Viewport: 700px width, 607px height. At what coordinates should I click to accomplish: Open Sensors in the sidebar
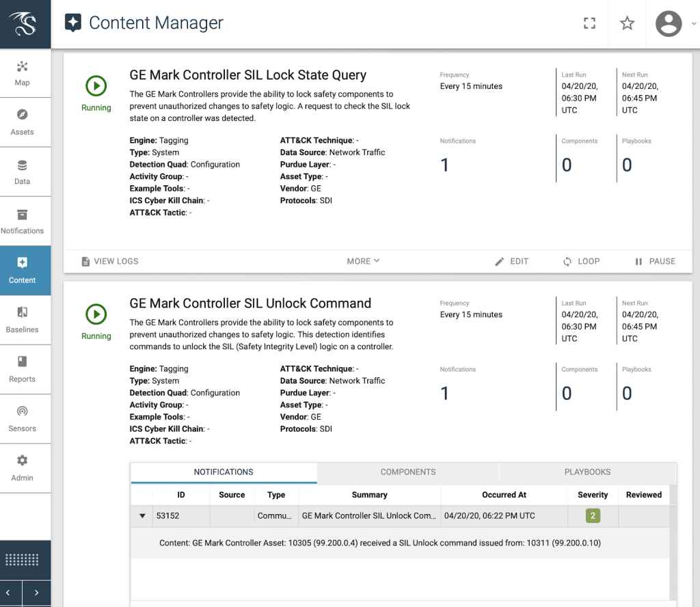click(23, 418)
